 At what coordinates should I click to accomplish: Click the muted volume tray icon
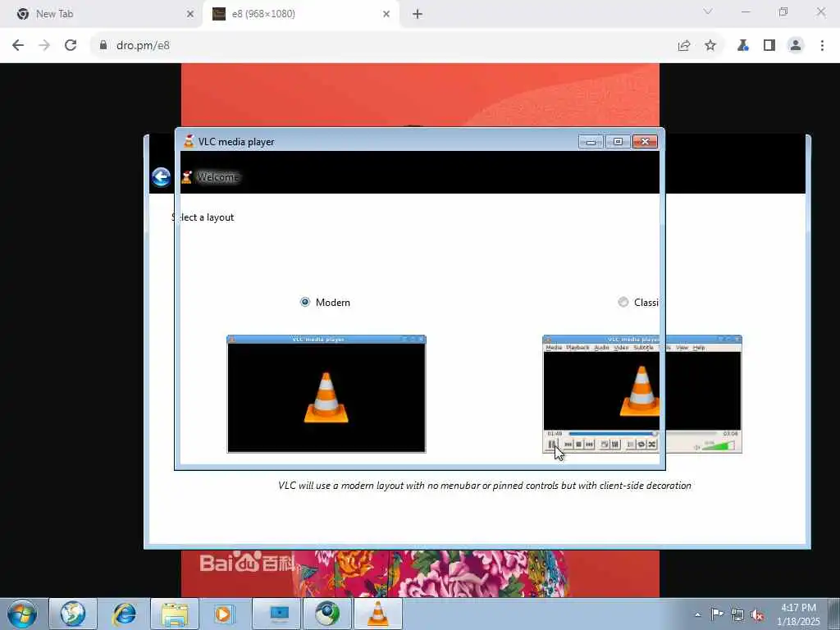pos(757,614)
